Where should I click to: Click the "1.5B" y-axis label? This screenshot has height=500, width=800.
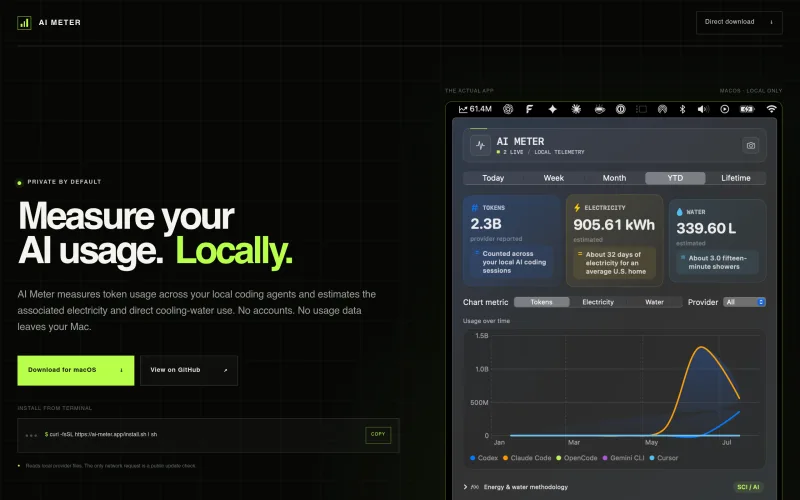(x=482, y=336)
